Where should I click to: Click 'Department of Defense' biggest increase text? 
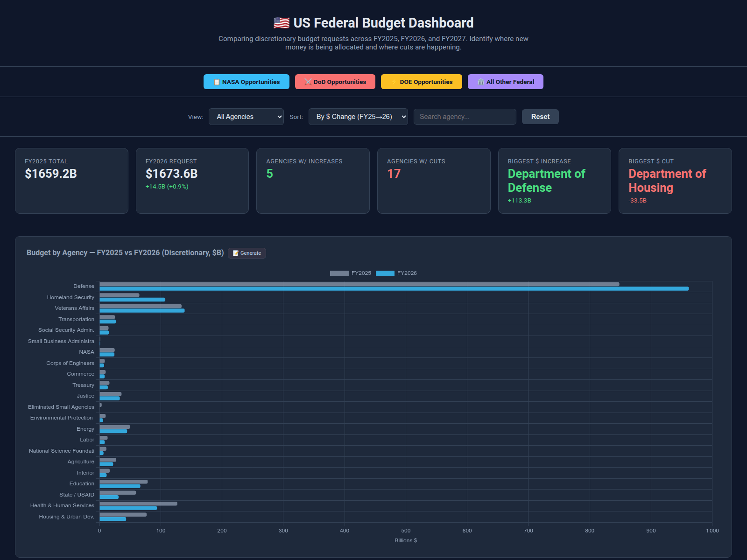pyautogui.click(x=546, y=181)
